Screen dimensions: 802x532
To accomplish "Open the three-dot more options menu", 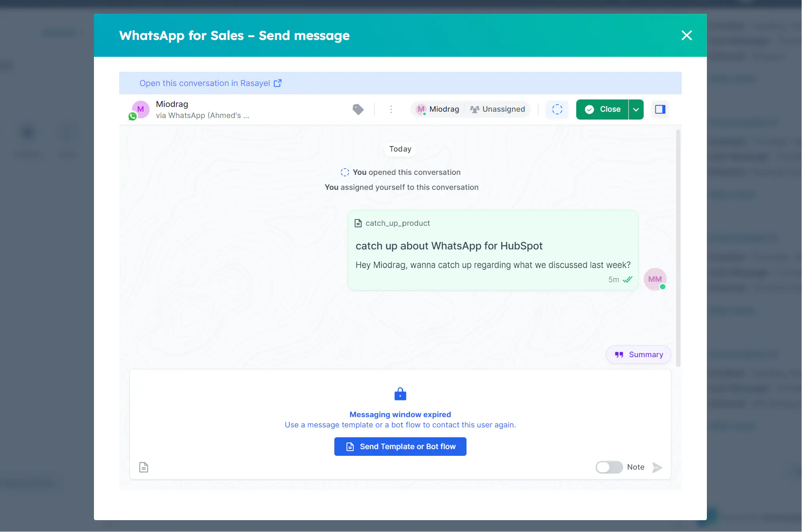I will tap(391, 109).
